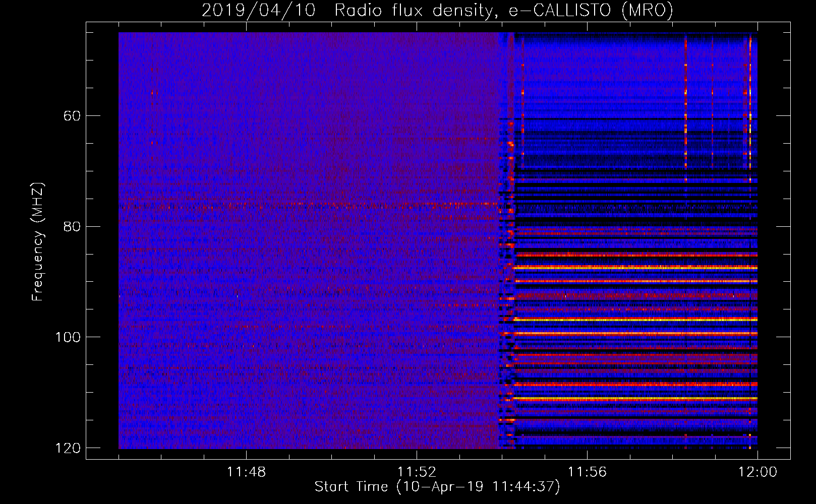The height and width of the screenshot is (504, 816).
Task: Click the 100 frequency tick label
Action: click(x=68, y=337)
